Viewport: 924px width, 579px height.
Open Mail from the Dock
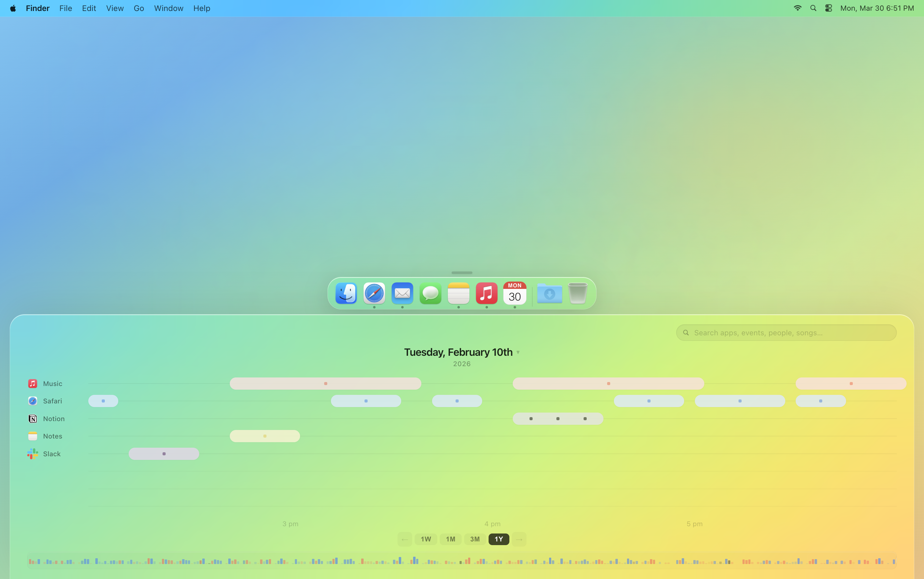pyautogui.click(x=402, y=293)
